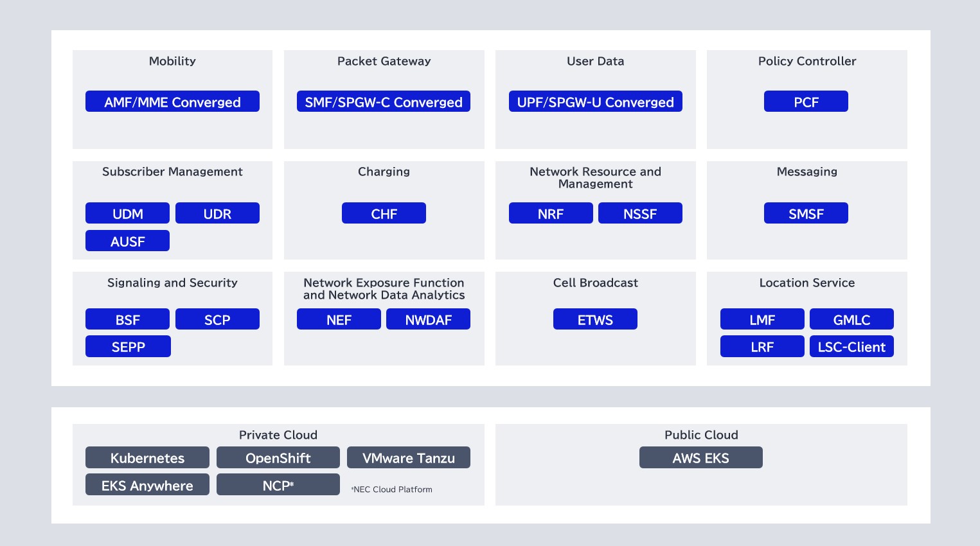
Task: Select the NWDAF analytics button
Action: 428,319
